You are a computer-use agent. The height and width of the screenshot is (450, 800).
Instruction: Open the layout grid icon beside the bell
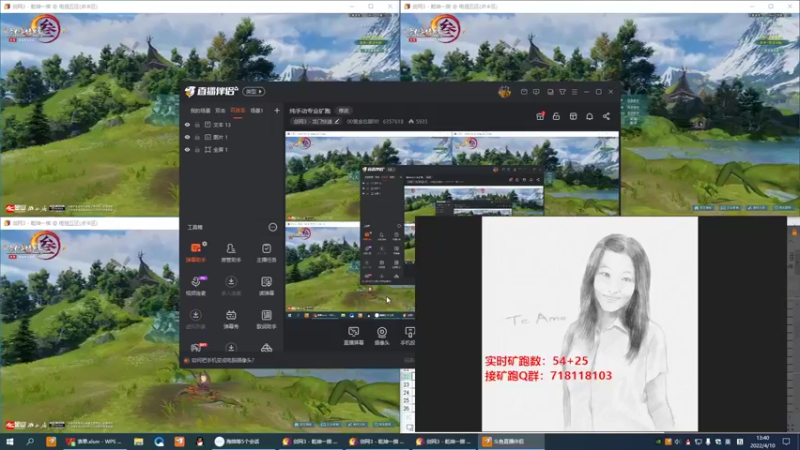coord(573,116)
